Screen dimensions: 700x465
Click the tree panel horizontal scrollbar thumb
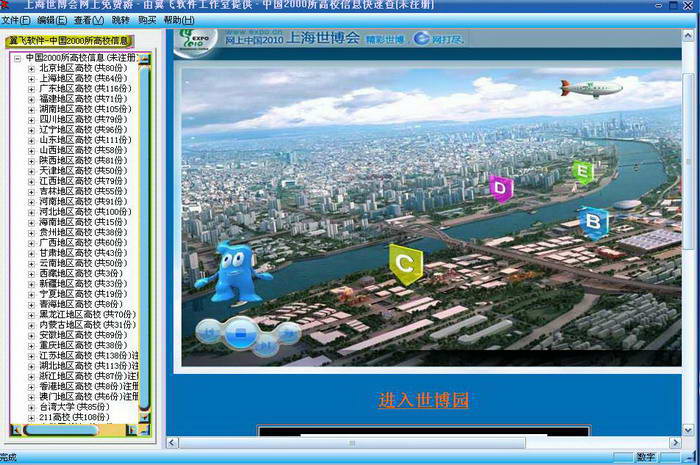click(61, 430)
